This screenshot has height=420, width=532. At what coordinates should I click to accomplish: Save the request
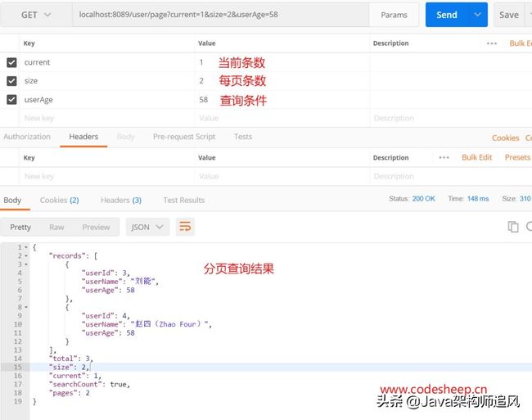(509, 15)
